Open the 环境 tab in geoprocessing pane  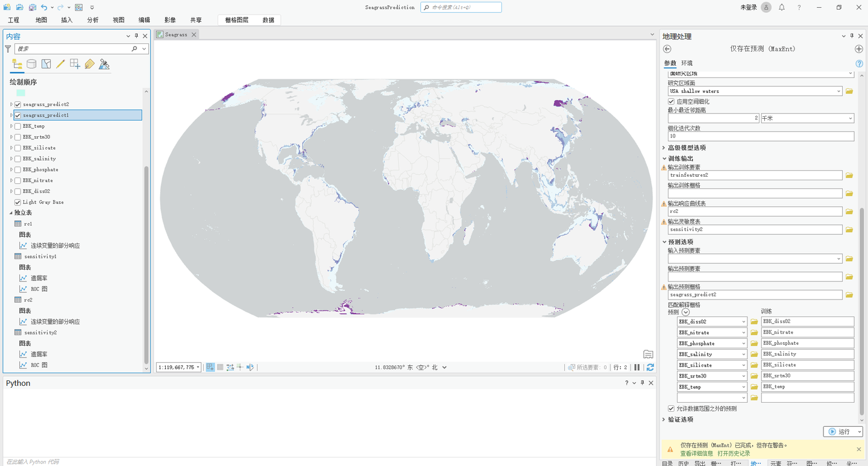pos(687,62)
